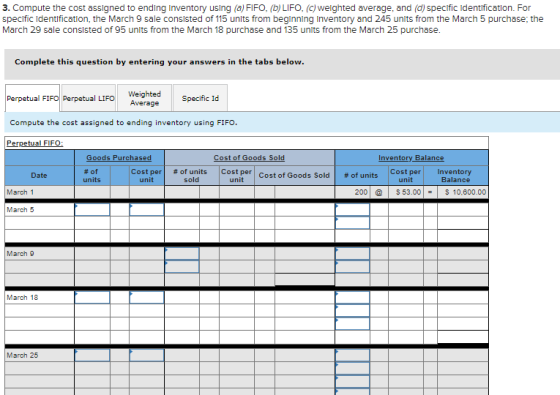Click March 18 goods purchased units field
Image resolution: width=560 pixels, height=395 pixels.
tap(92, 298)
